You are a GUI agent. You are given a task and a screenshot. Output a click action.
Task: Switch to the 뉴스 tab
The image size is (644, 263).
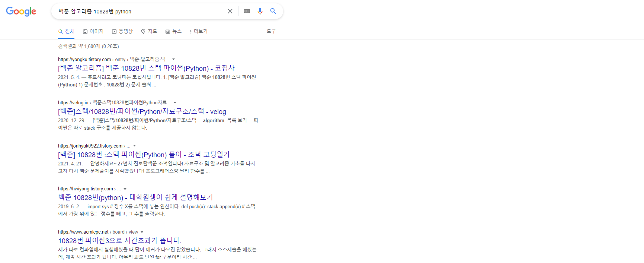(173, 31)
